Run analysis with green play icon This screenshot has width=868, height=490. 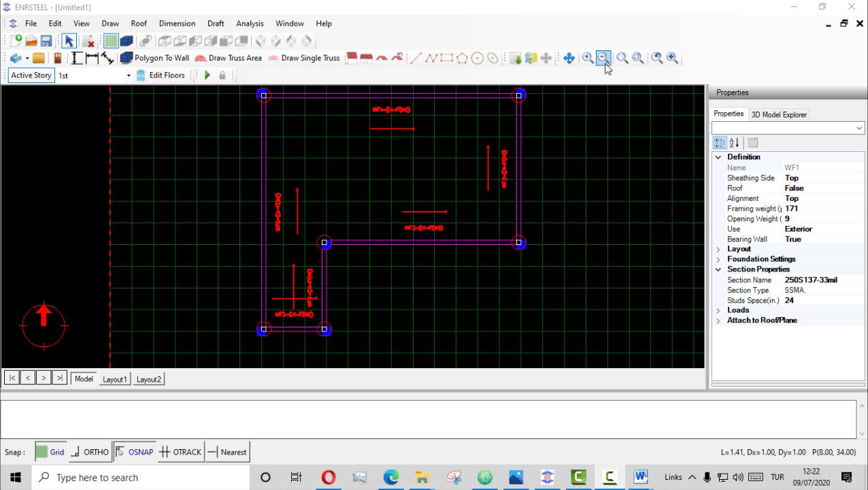tap(207, 76)
